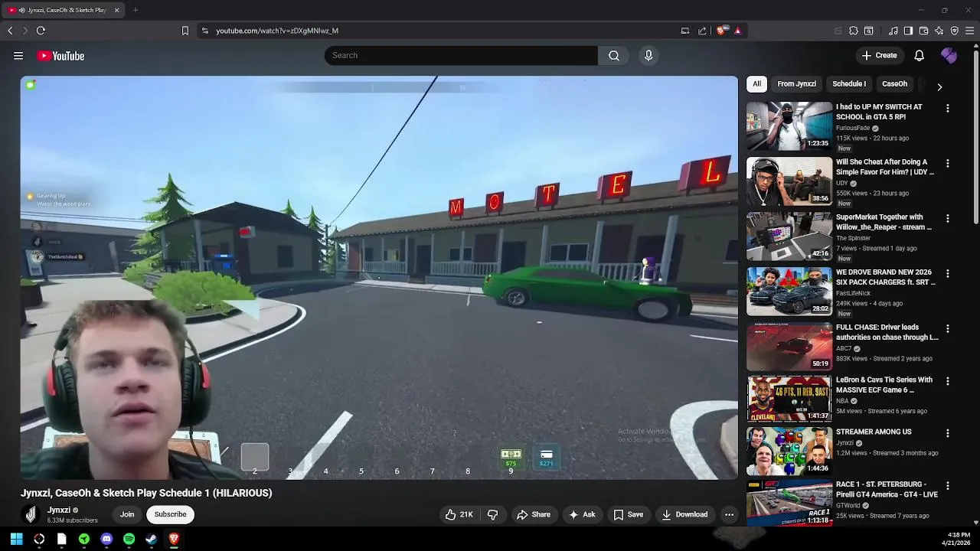Open STREAMER AMONG US thumbnail
The height and width of the screenshot is (551, 980).
coord(789,451)
